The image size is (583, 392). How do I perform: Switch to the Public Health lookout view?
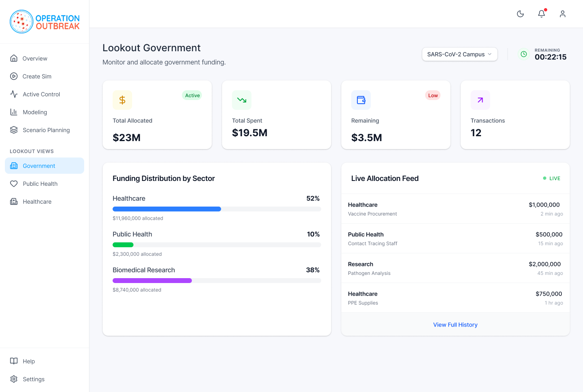pos(39,183)
